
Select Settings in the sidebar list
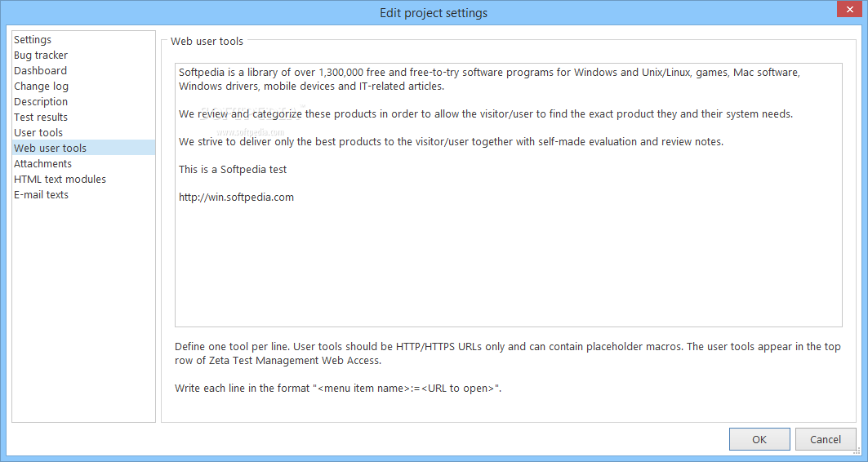pyautogui.click(x=83, y=40)
